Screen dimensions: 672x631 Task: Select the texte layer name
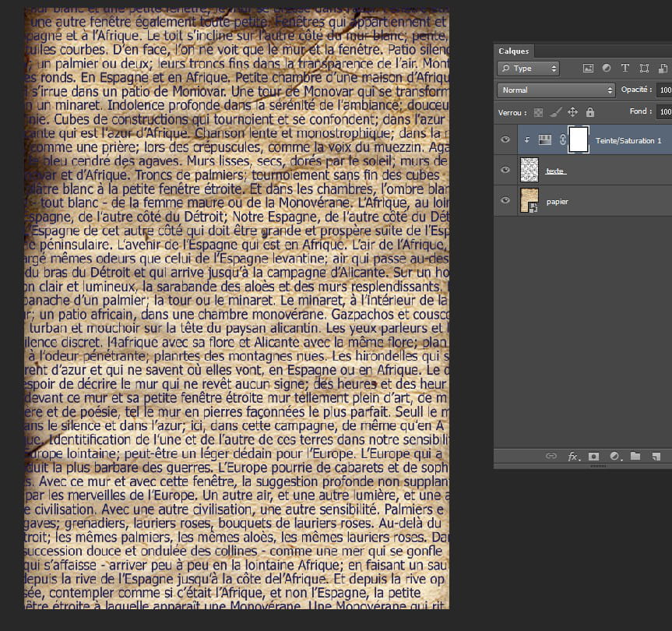556,171
